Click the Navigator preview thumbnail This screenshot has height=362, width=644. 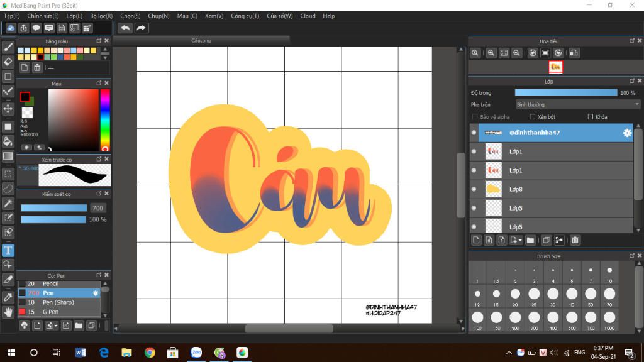(556, 67)
